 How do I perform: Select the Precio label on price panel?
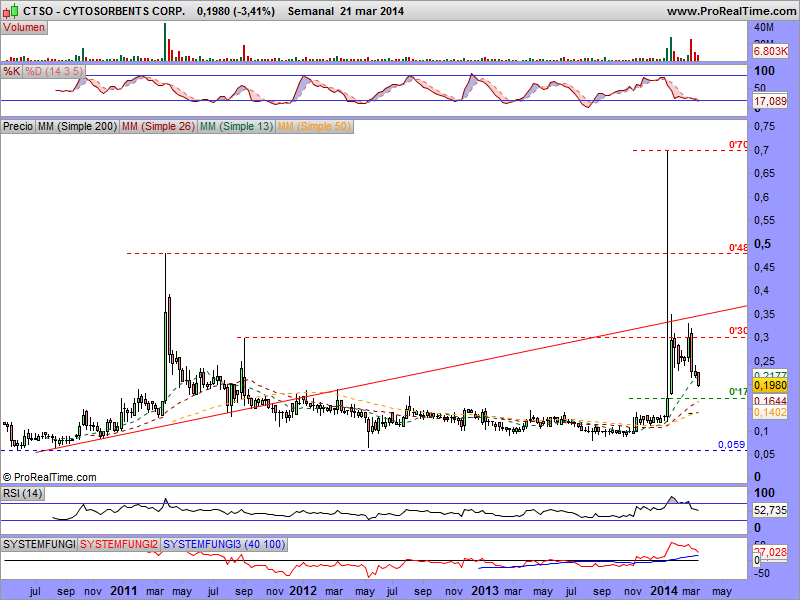(18, 126)
